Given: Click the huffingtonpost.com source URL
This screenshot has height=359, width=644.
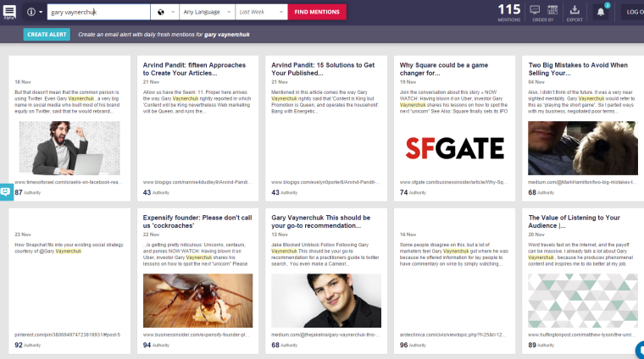Looking at the screenshot, I should pyautogui.click(x=582, y=334).
